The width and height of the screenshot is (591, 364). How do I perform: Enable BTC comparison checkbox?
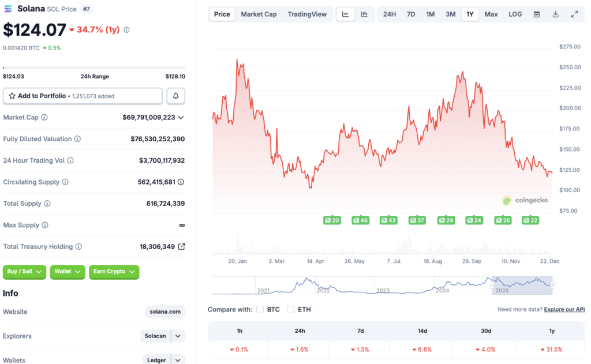[260, 309]
